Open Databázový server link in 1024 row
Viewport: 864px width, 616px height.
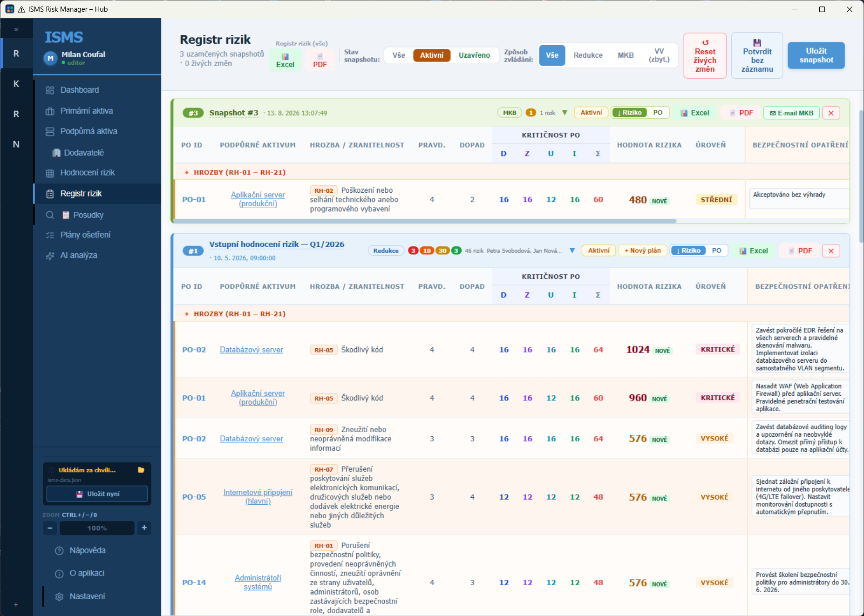[252, 350]
